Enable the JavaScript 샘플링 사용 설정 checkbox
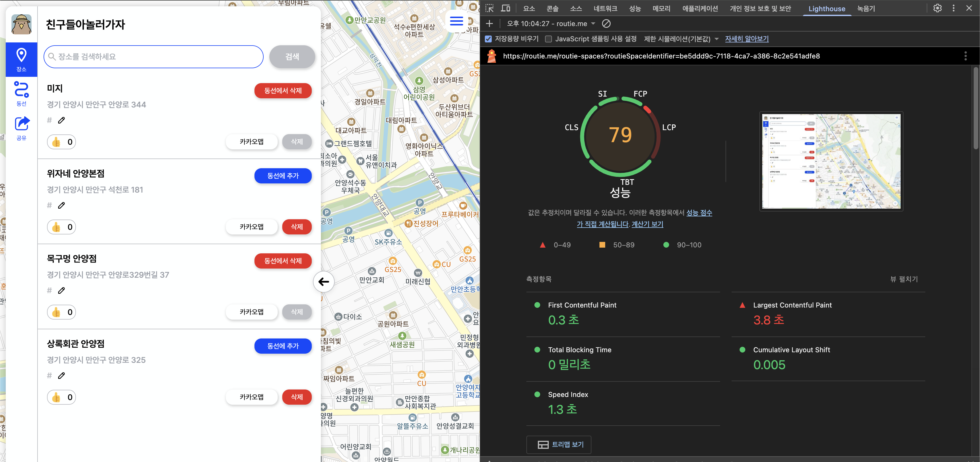 [x=548, y=39]
